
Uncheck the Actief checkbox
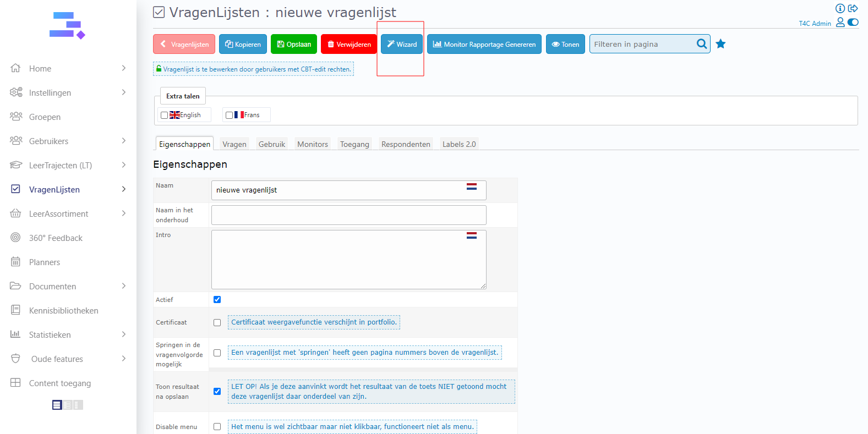217,300
